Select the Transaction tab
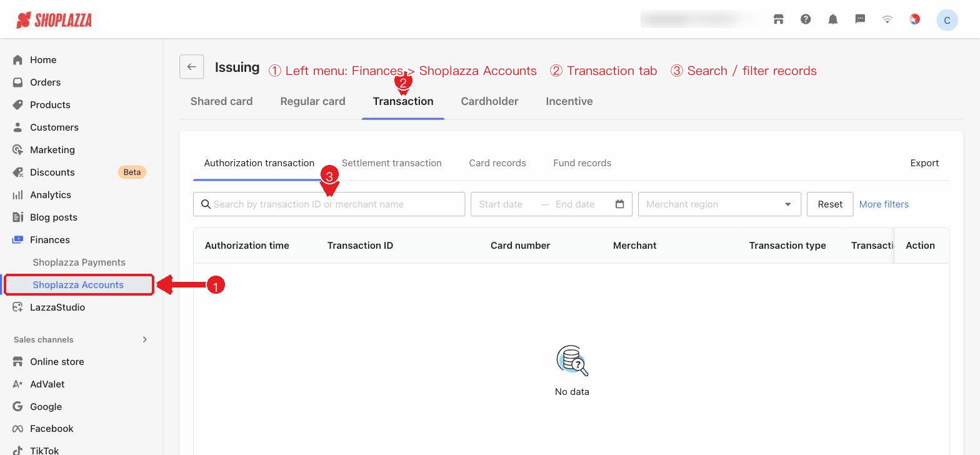The width and height of the screenshot is (980, 455). (x=403, y=101)
